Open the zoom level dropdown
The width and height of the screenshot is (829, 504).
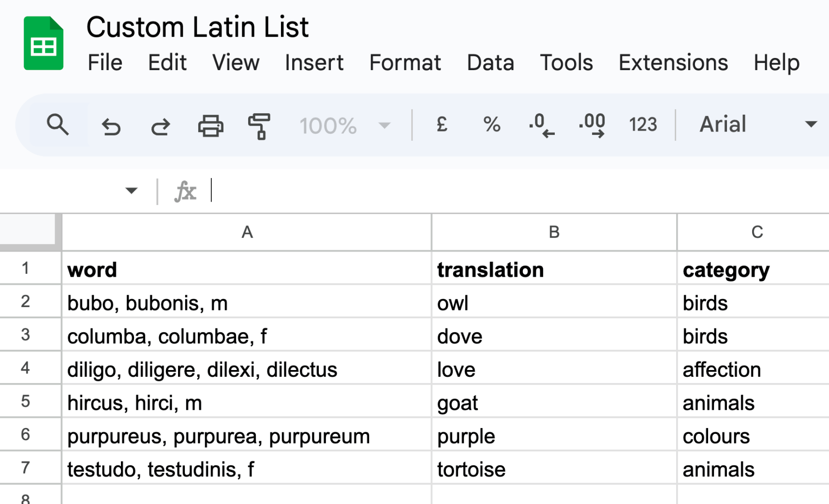[345, 125]
